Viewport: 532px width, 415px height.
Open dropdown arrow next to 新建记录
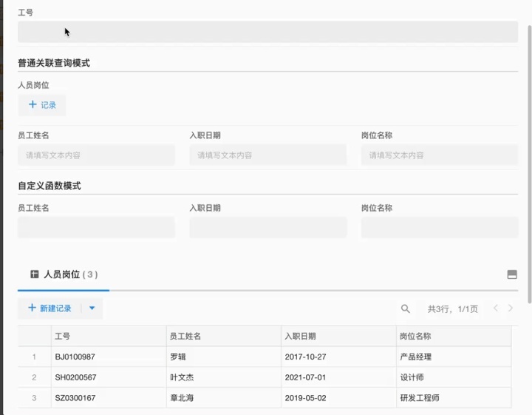pos(92,308)
